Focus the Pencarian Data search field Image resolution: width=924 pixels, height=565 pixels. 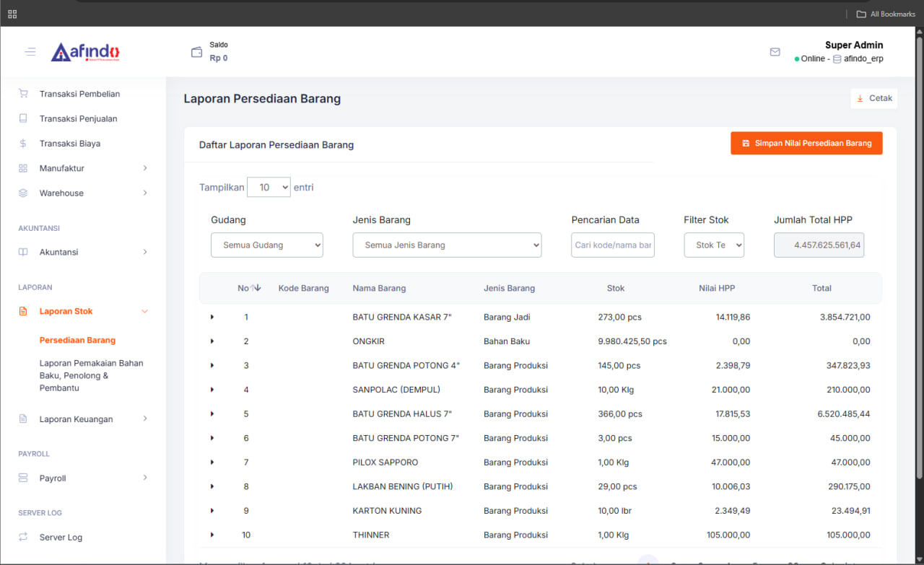613,245
